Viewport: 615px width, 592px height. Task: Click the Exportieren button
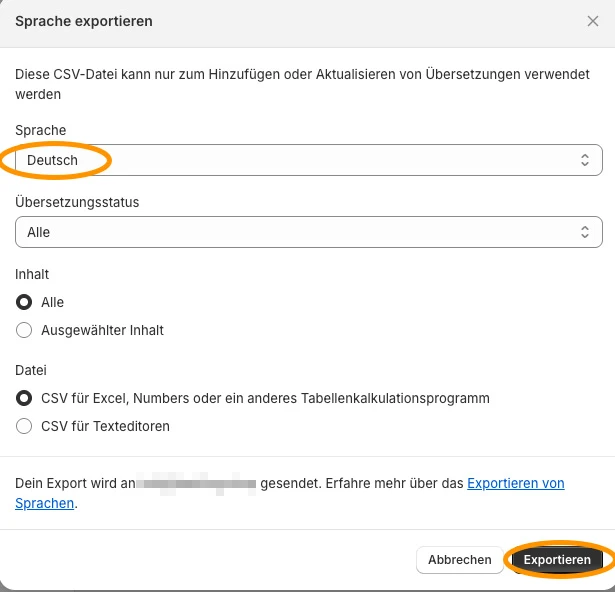557,560
